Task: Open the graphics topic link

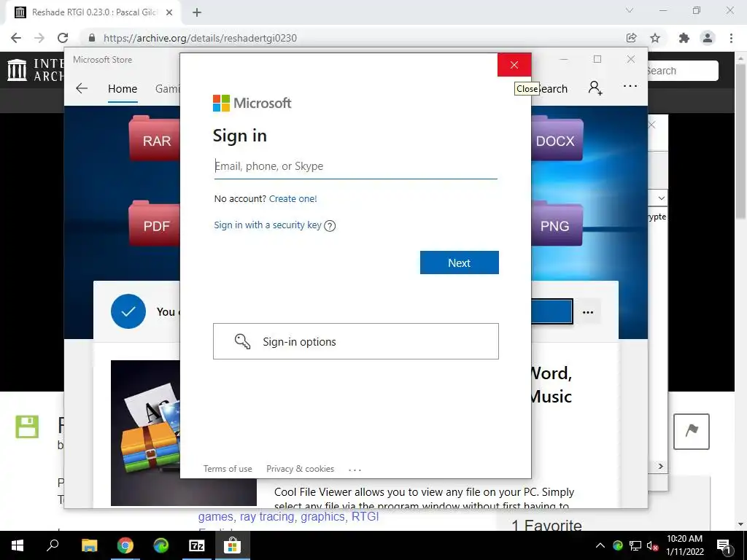Action: [323, 517]
